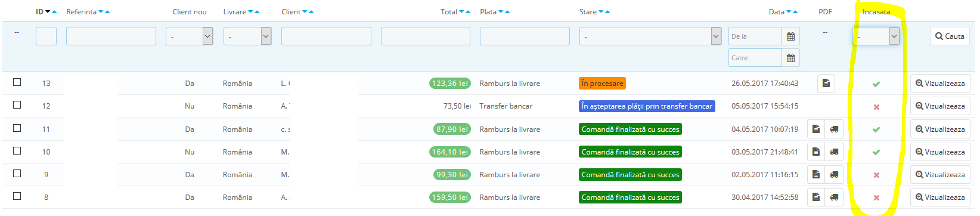The width and height of the screenshot is (980, 216).
Task: Click Vizualizeaza for order 12
Action: click(940, 106)
